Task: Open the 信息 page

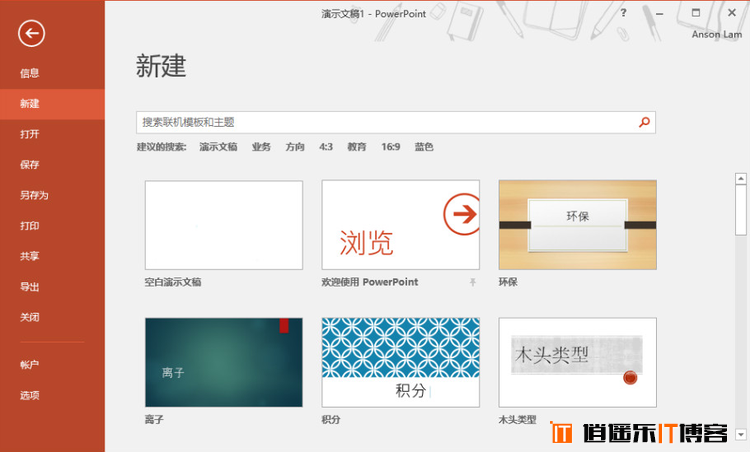Action: click(x=30, y=73)
